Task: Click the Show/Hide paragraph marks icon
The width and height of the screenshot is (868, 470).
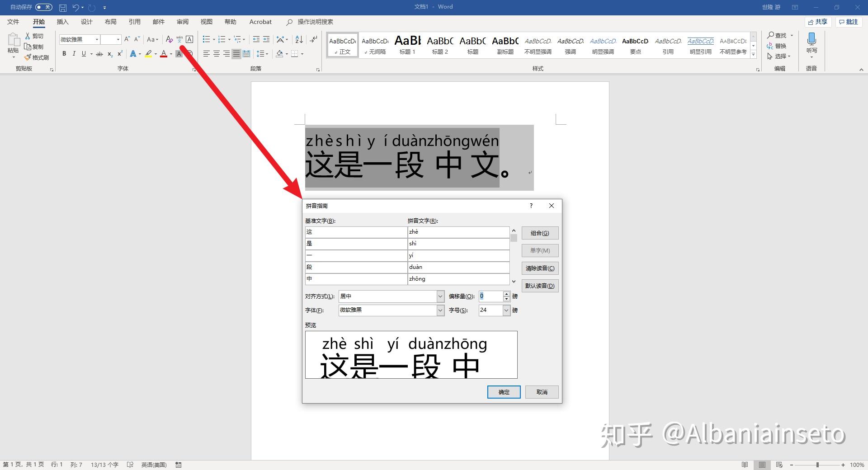Action: 313,39
